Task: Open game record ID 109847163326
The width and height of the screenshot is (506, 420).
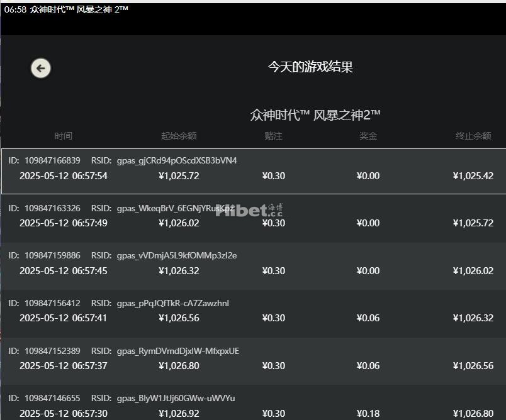Action: (x=44, y=208)
